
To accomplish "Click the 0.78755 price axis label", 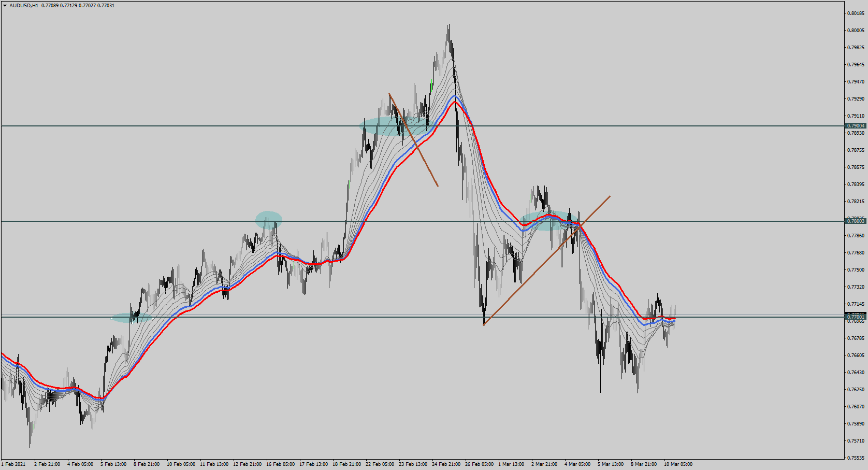I will pyautogui.click(x=856, y=150).
